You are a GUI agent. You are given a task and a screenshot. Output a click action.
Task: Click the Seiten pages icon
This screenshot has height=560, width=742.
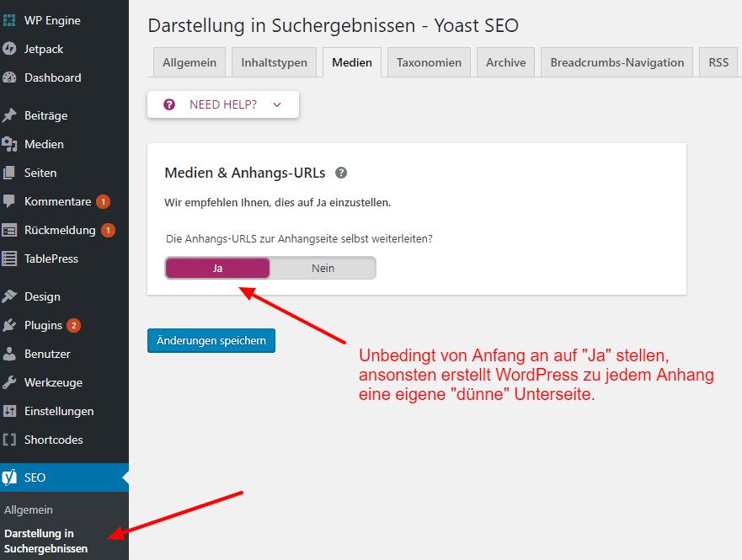(9, 173)
